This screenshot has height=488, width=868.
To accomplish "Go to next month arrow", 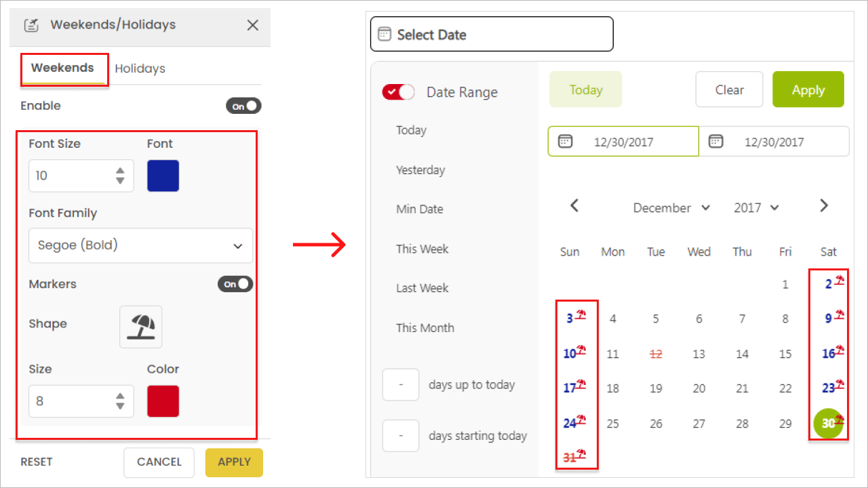I will click(x=824, y=206).
